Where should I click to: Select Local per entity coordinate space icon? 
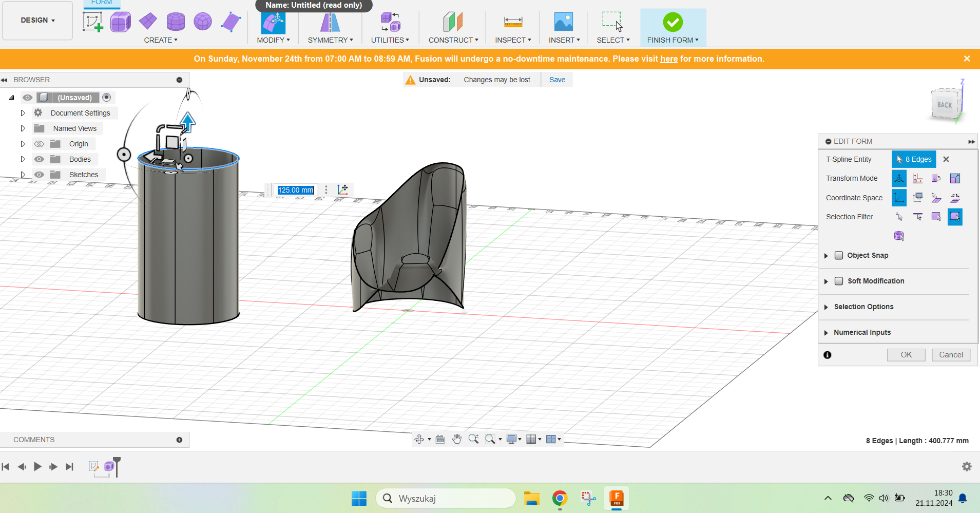[955, 197]
